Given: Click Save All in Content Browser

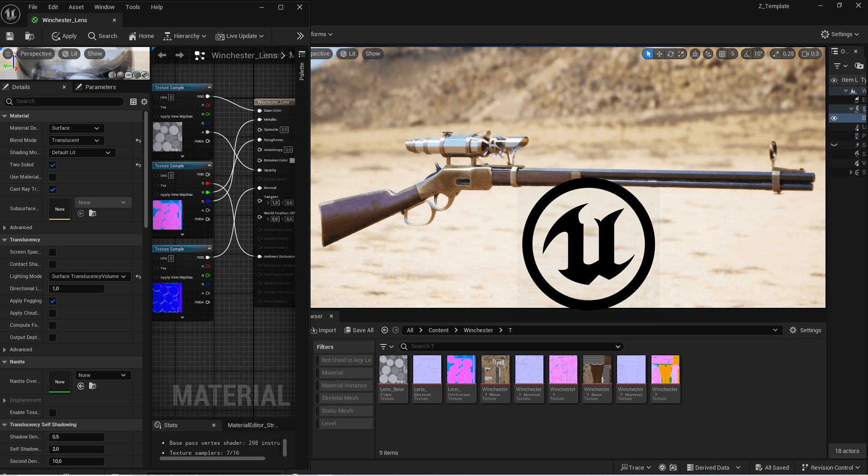Looking at the screenshot, I should pyautogui.click(x=359, y=330).
